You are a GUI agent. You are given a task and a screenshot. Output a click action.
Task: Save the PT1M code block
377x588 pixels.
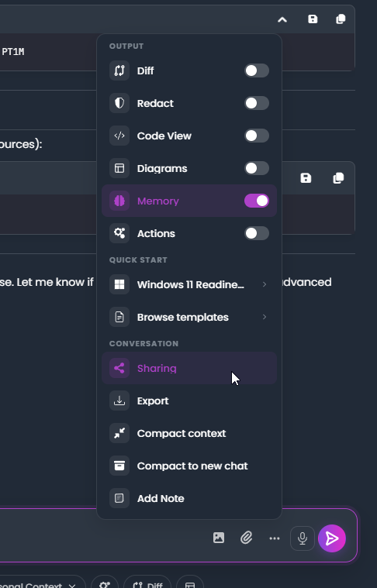point(313,19)
